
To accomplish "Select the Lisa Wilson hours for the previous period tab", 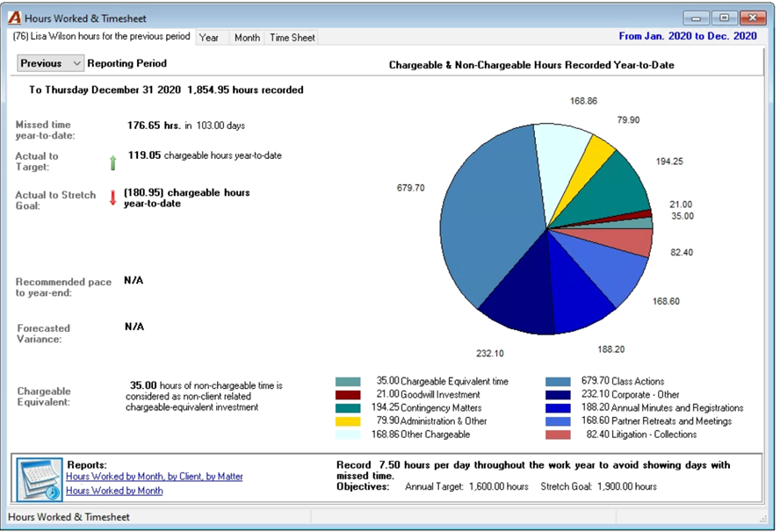I will coord(102,36).
